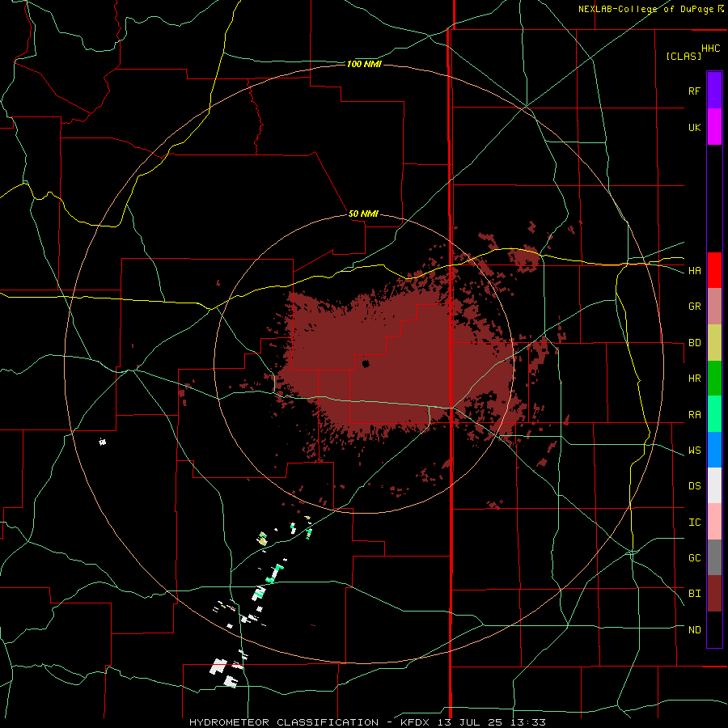Click the UK magenta legend swatch
Image resolution: width=728 pixels, height=728 pixels.
714,127
